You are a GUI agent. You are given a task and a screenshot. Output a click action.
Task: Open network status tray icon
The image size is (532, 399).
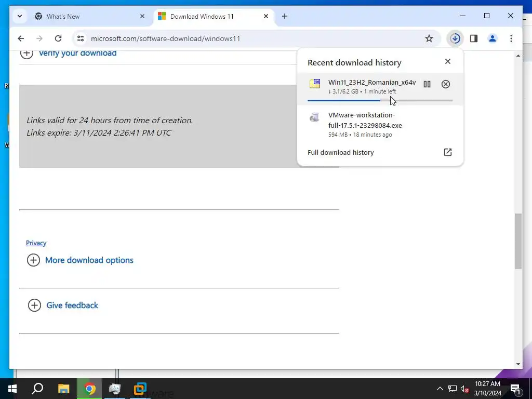pyautogui.click(x=453, y=389)
